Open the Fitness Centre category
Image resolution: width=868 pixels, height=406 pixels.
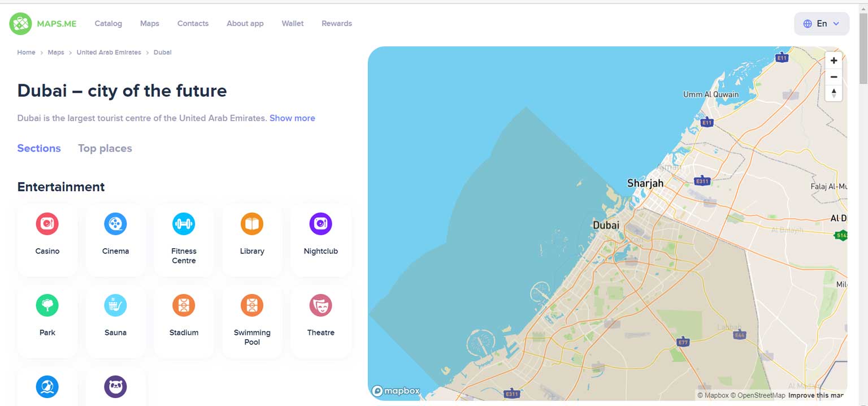[x=184, y=223]
